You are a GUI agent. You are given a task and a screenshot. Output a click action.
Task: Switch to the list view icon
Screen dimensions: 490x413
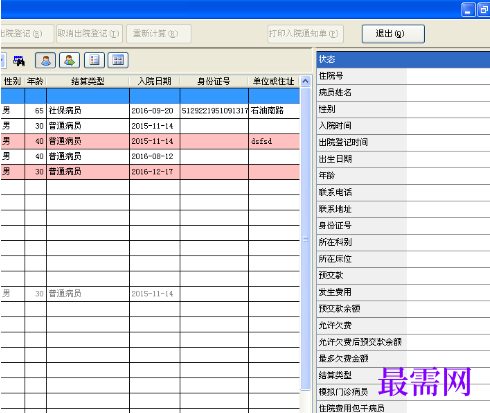click(x=94, y=60)
